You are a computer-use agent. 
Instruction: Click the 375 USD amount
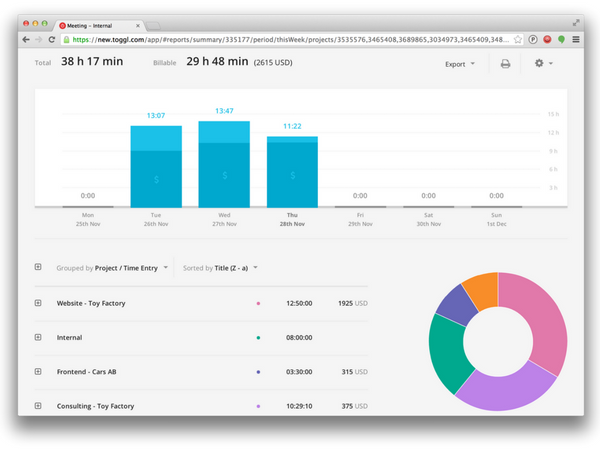point(355,406)
